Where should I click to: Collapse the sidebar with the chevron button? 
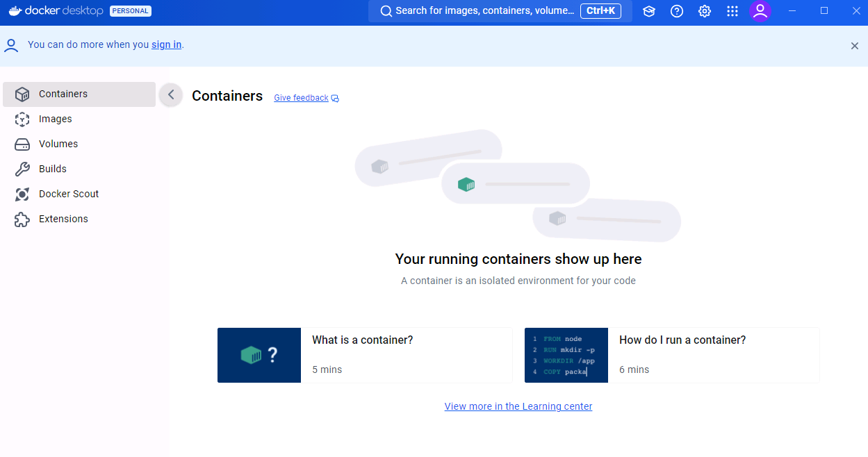tap(171, 95)
